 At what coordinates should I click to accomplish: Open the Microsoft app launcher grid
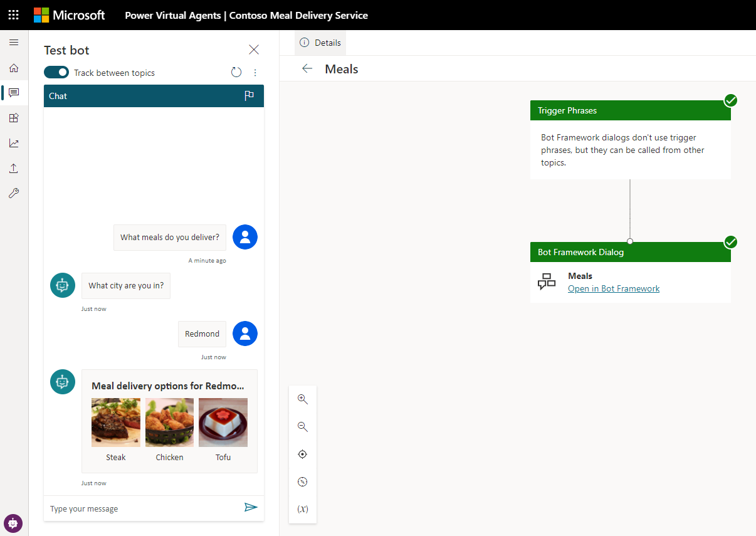point(13,15)
